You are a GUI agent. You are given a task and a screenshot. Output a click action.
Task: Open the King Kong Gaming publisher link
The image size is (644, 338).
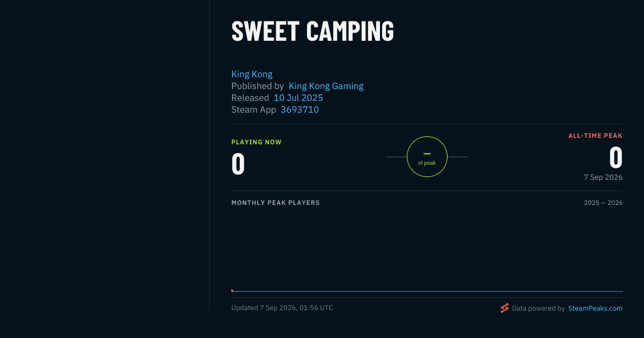(x=326, y=86)
